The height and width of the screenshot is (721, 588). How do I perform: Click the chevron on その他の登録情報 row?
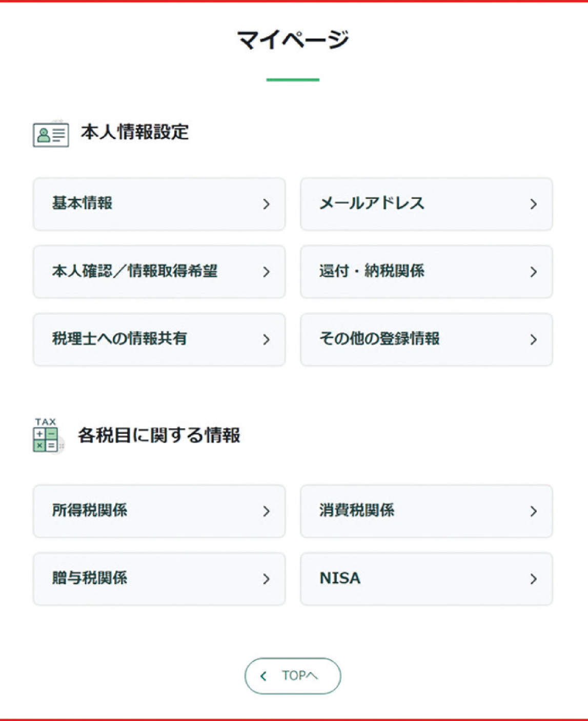coord(533,339)
